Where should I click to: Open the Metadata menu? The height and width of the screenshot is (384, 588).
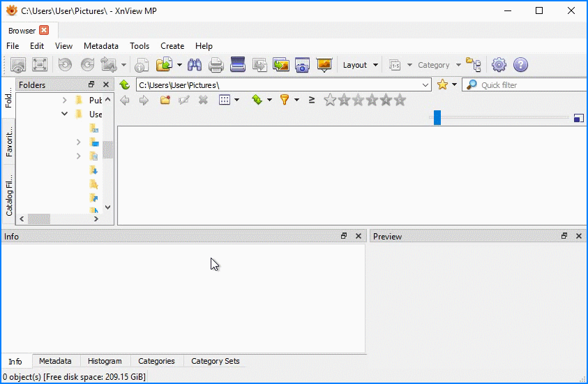click(101, 46)
